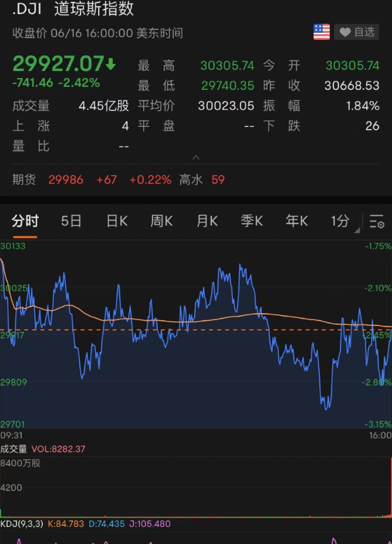
Task: Open chart settings icon beside 1分
Action: tap(377, 221)
